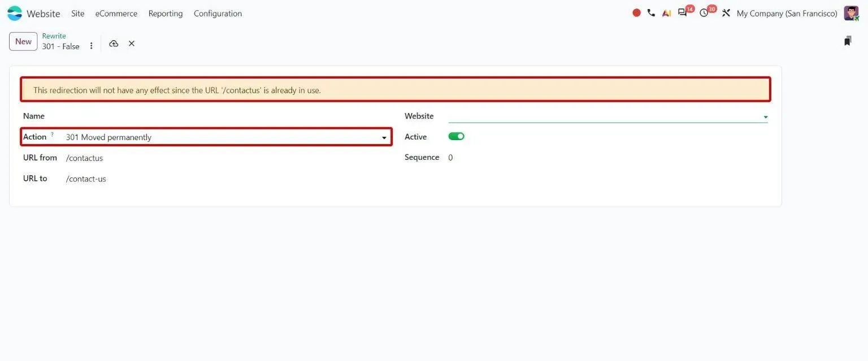Image resolution: width=868 pixels, height=361 pixels.
Task: Open the Action 301 Moved permanently dropdown
Action: pyautogui.click(x=228, y=137)
